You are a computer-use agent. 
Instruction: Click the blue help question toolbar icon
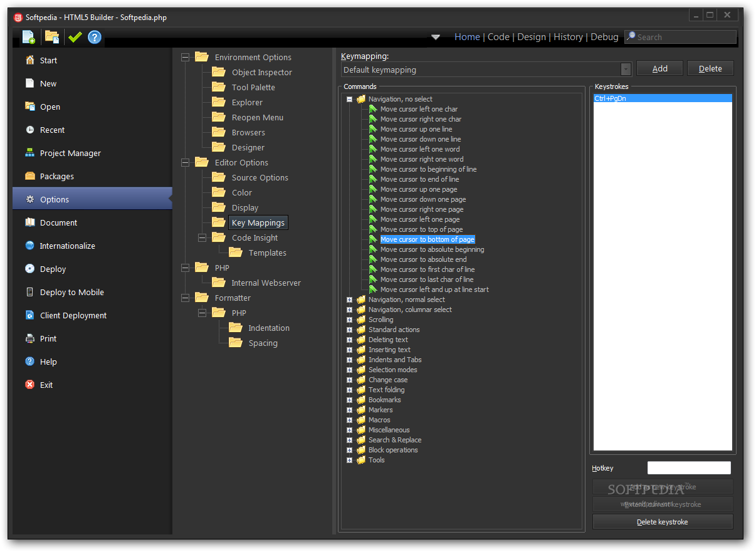coord(95,37)
